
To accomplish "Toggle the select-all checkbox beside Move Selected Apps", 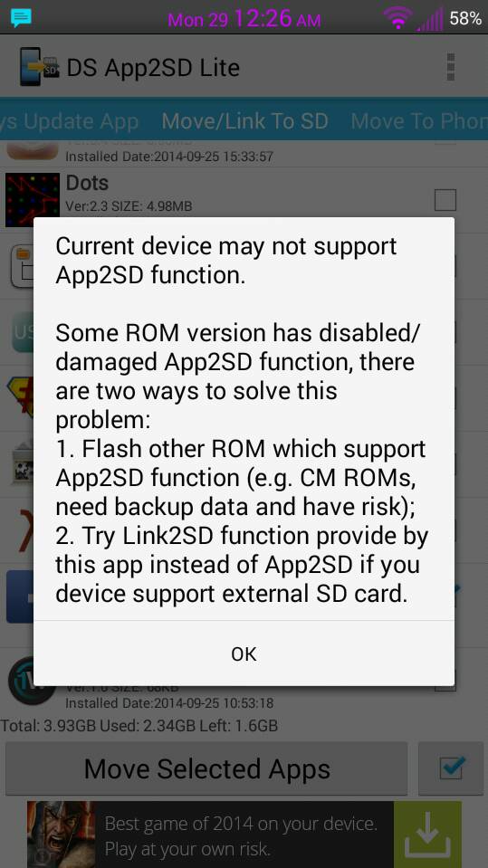I will (451, 768).
